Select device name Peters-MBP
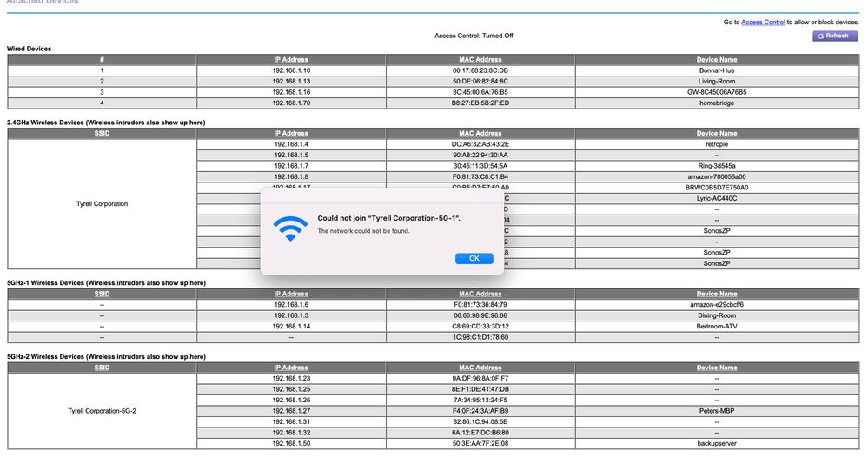This screenshot has height=457, width=868. (x=716, y=411)
